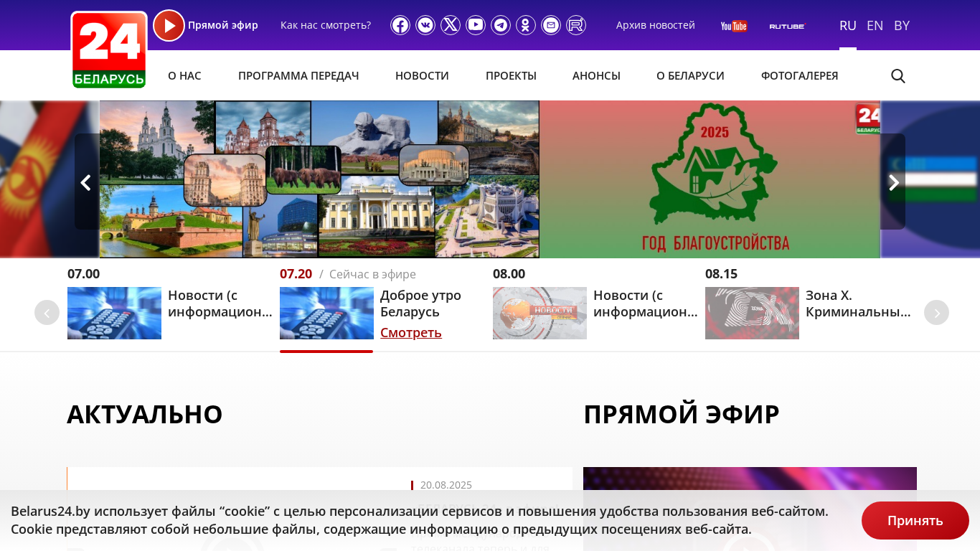This screenshot has height=551, width=980.
Task: Go to next schedule items
Action: pyautogui.click(x=936, y=313)
